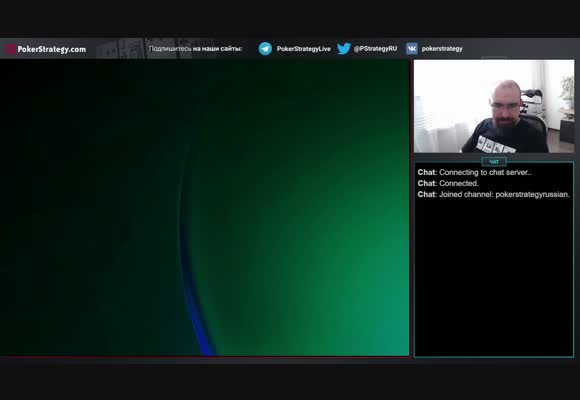Screen dimensions: 580x400
Task: Click the red PokerStrategy logo square
Action: 10,49
